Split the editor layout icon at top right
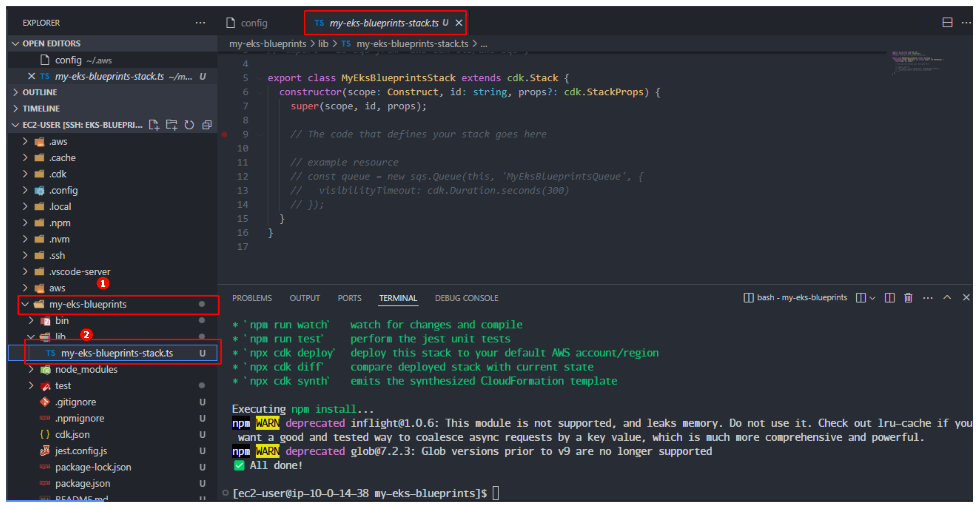Screen dimensions: 980x508 (947, 23)
